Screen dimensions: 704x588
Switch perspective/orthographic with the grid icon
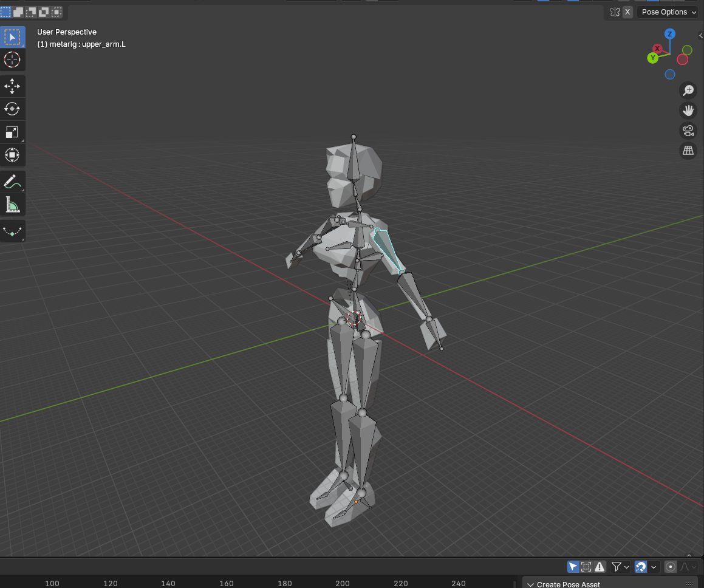pyautogui.click(x=688, y=151)
